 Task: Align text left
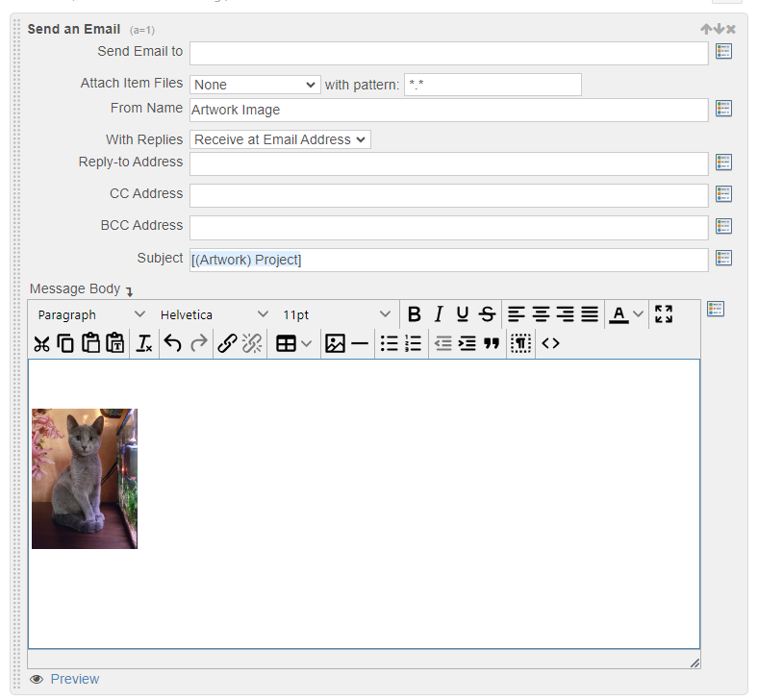tap(517, 314)
